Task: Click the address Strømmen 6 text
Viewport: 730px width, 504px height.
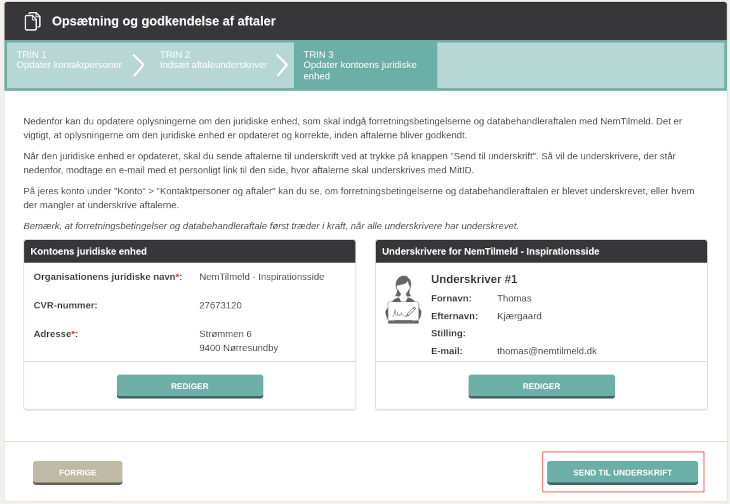Action: coord(225,334)
